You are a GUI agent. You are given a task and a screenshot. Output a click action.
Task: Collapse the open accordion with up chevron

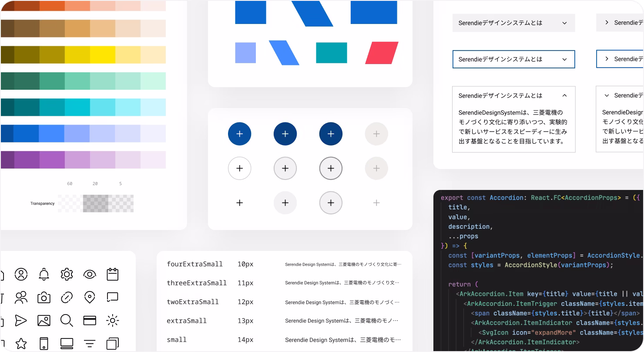click(564, 95)
